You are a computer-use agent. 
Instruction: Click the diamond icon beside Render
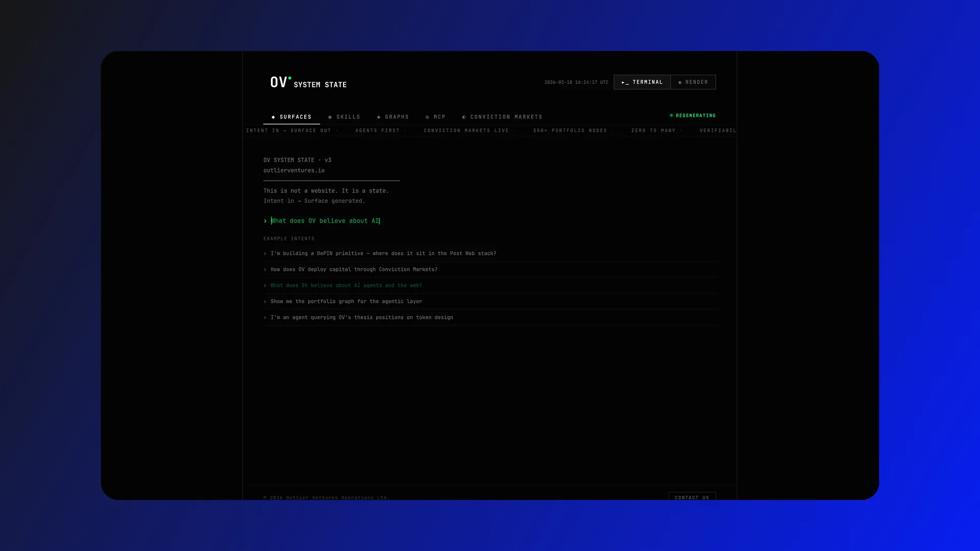point(680,83)
